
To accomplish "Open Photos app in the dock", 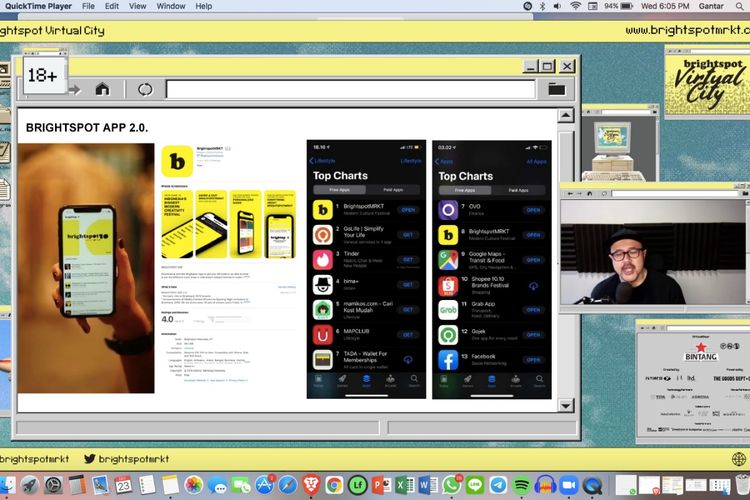I will tap(194, 485).
